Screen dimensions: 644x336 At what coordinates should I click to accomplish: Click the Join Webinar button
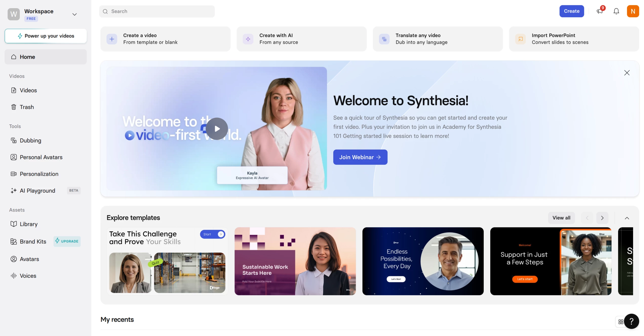tap(360, 157)
